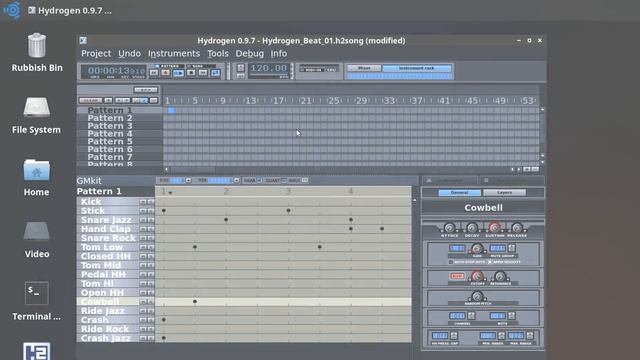Click the red Sustain knob
The width and height of the screenshot is (640, 360).
click(495, 228)
